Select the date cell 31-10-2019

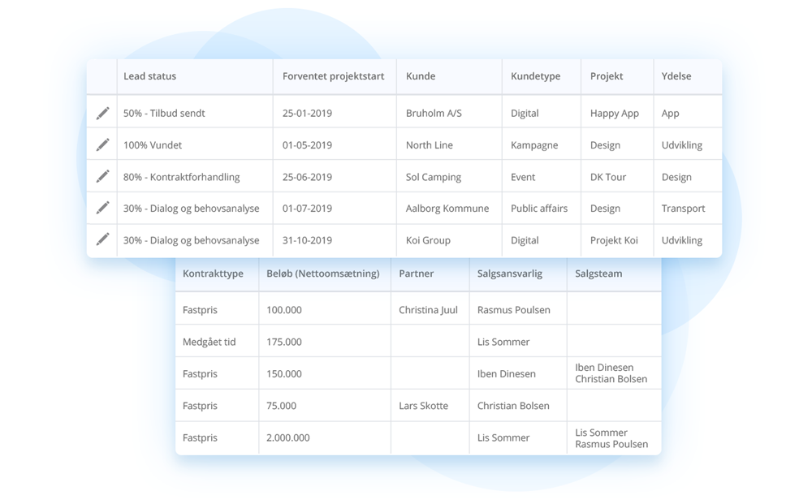335,240
